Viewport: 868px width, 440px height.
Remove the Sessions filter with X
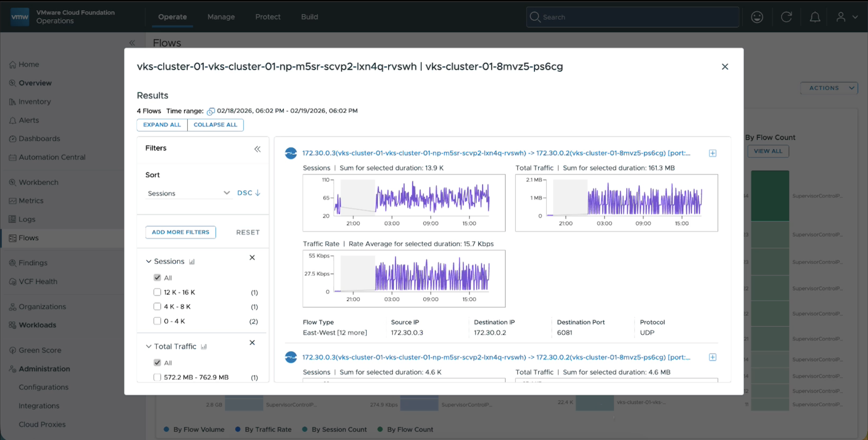252,257
